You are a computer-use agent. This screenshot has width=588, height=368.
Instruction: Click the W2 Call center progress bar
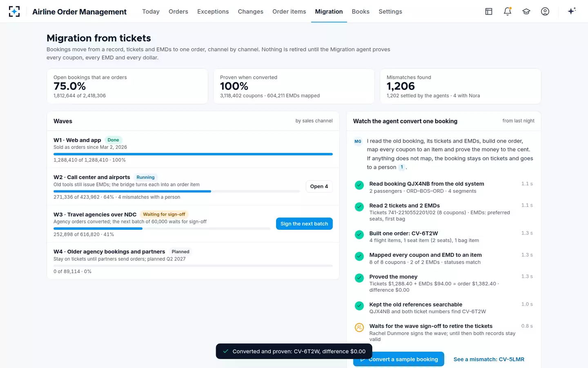pos(177,191)
